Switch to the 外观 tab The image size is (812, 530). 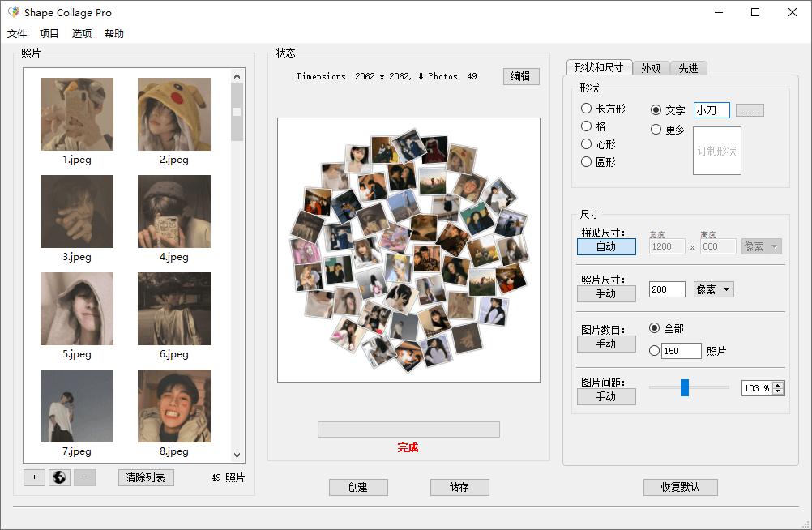[x=651, y=68]
